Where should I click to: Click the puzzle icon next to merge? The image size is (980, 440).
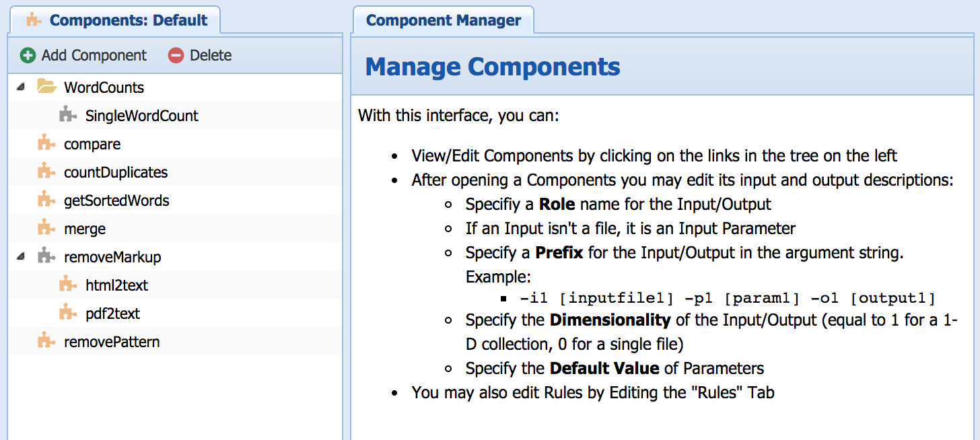[46, 229]
